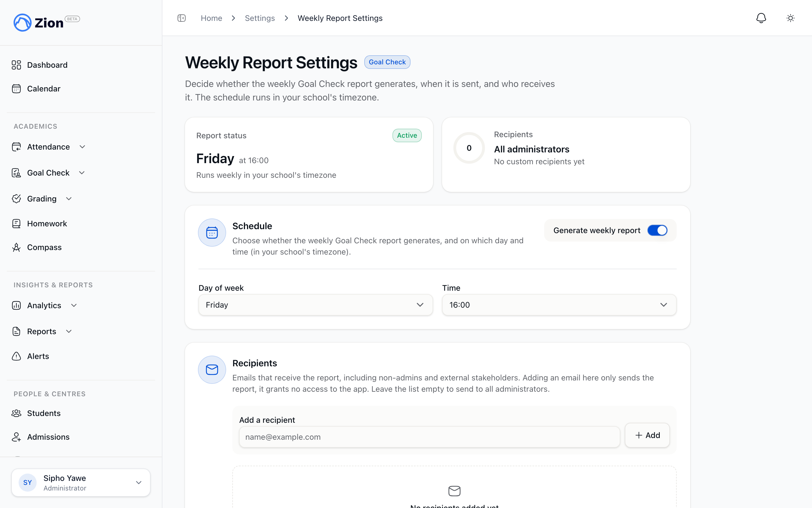The height and width of the screenshot is (508, 812).
Task: Expand the Attendance submenu chevron
Action: (82, 147)
